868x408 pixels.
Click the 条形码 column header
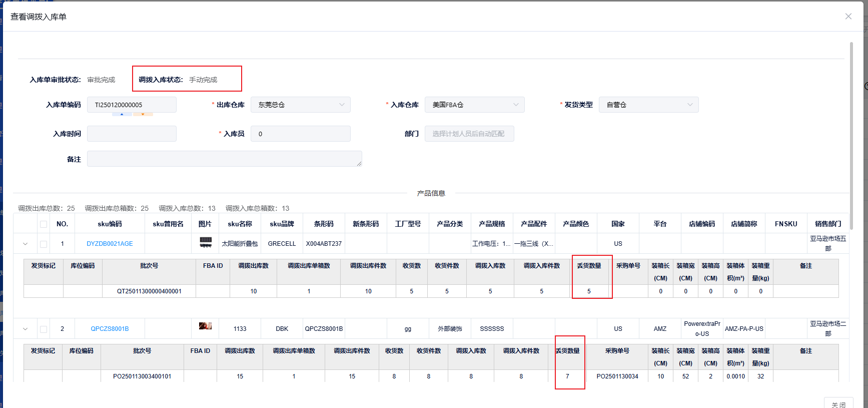pos(324,224)
